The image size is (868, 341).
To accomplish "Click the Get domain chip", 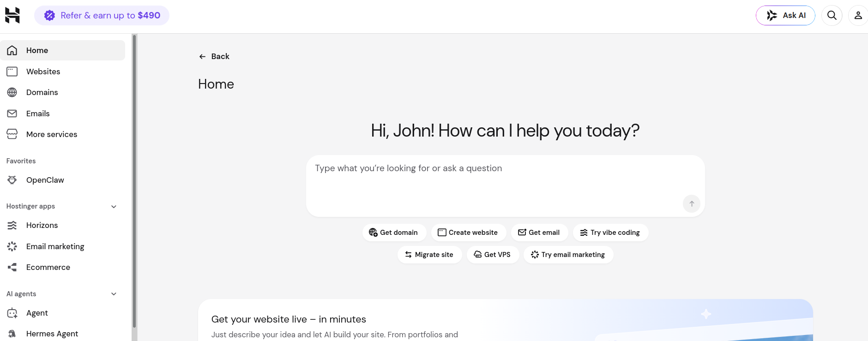I will (x=394, y=233).
